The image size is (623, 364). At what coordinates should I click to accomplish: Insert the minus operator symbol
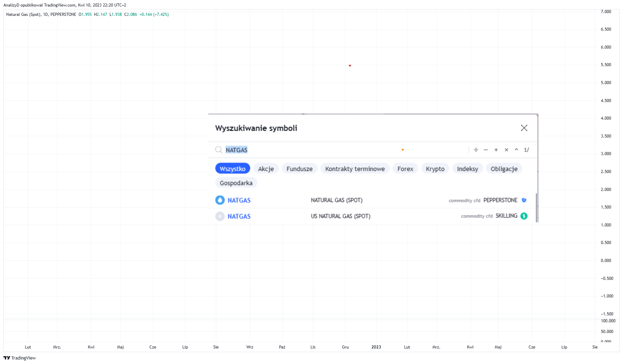(x=486, y=150)
